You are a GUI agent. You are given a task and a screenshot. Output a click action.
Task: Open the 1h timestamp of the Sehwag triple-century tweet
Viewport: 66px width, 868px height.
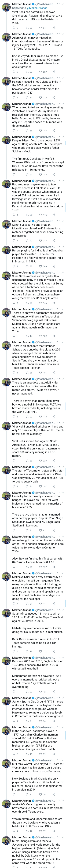click(x=59, y=309)
